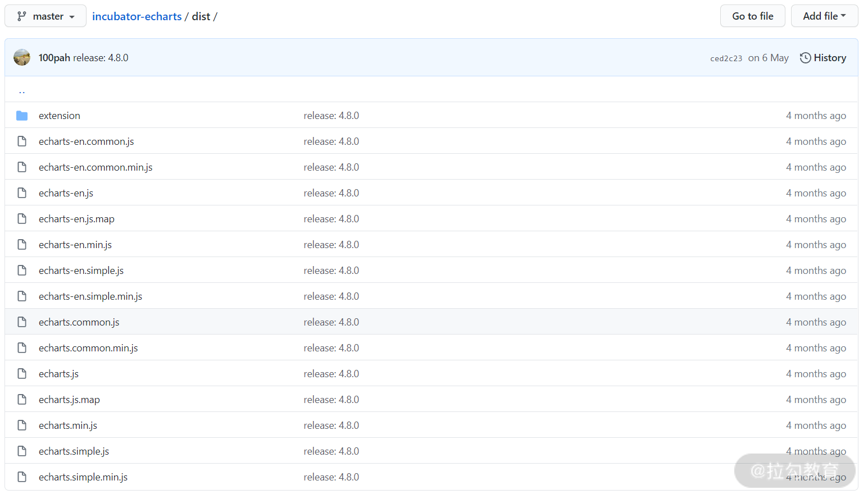This screenshot has width=868, height=499.
Task: Click file icon for echarts-en.common.min.js
Action: point(22,167)
